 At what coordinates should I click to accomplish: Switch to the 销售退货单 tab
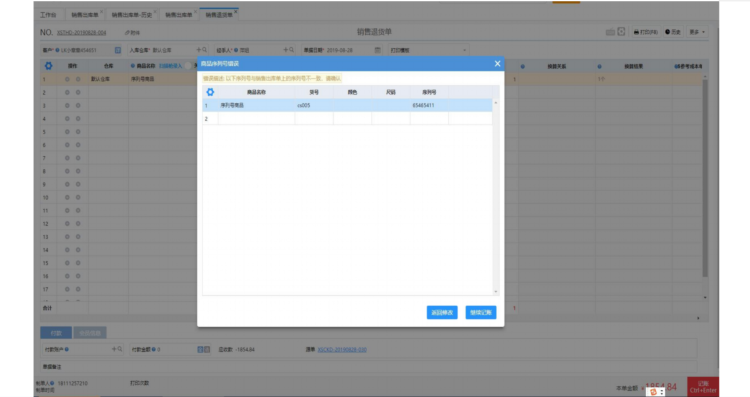(x=219, y=15)
